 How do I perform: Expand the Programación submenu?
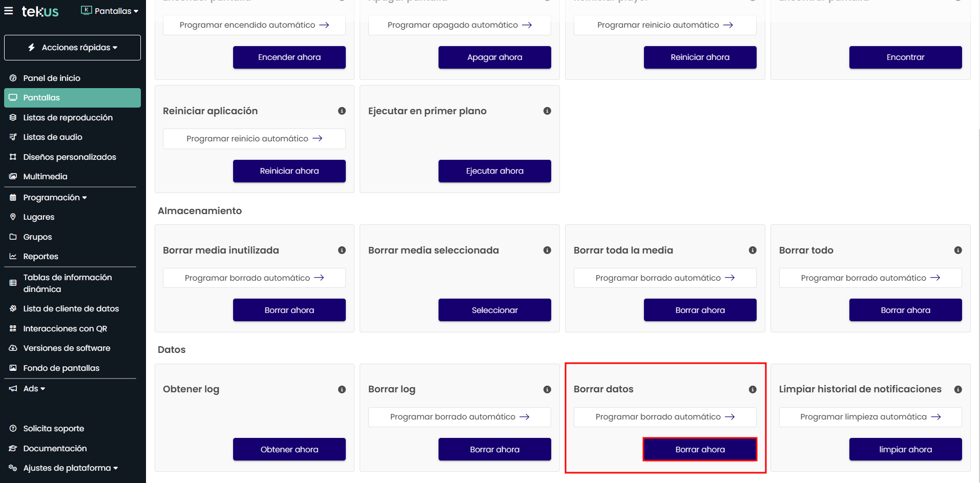[x=54, y=198]
